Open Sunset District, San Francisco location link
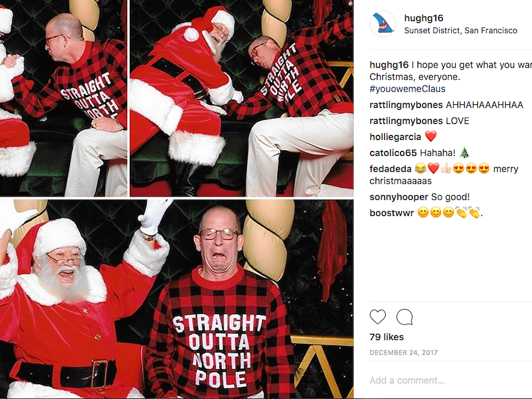The width and height of the screenshot is (532, 399). point(460,31)
